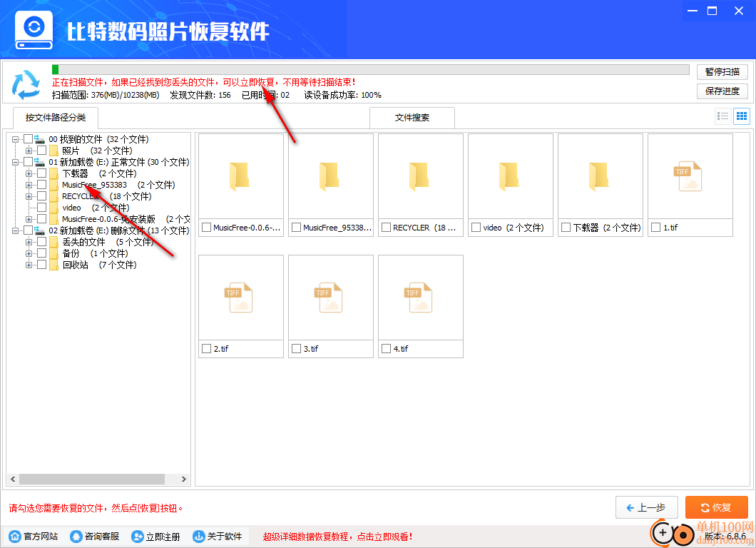Click drive icon of 00 找到的文件

point(39,139)
